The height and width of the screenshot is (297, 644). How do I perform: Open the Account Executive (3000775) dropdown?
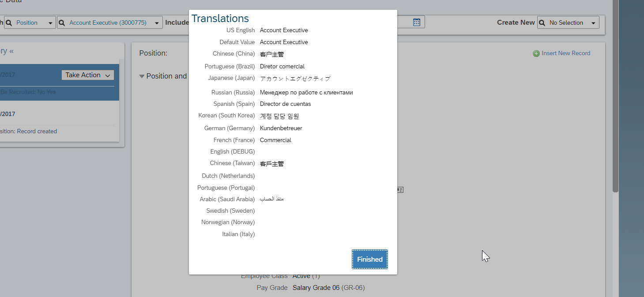110,23
